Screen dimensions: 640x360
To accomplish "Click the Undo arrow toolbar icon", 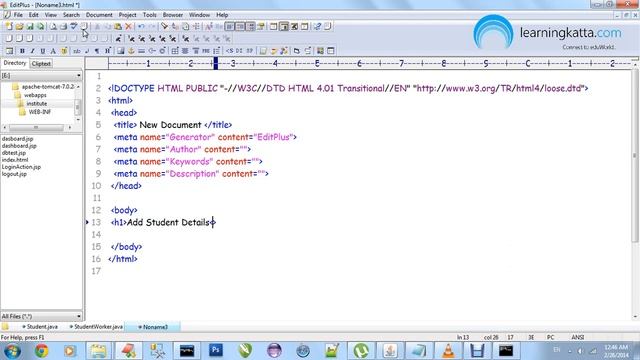I will [141, 27].
